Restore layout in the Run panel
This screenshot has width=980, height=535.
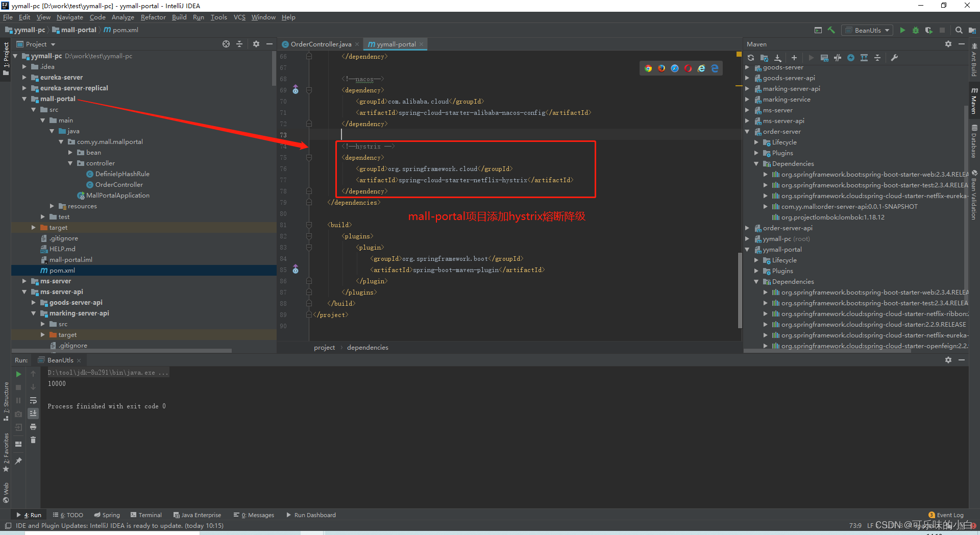19,444
